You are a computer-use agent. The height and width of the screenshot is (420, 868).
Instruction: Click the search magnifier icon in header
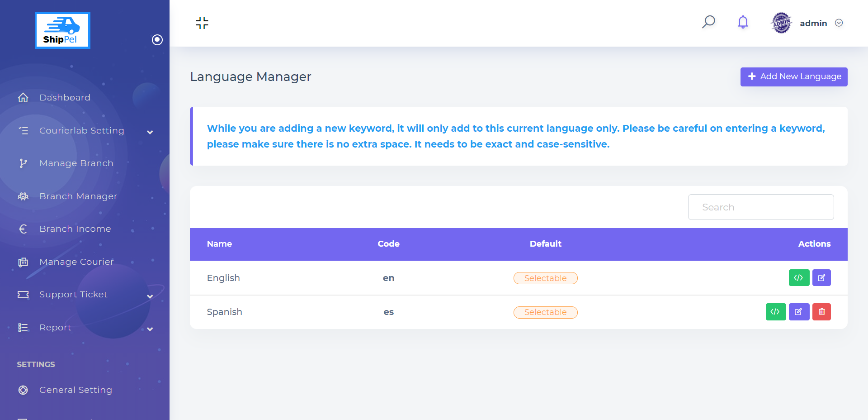[708, 22]
